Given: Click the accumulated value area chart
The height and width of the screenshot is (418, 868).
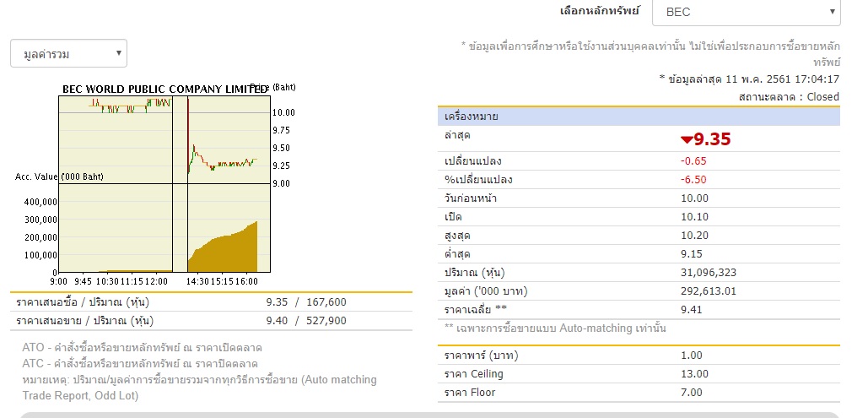Looking at the screenshot, I should coord(164,228).
